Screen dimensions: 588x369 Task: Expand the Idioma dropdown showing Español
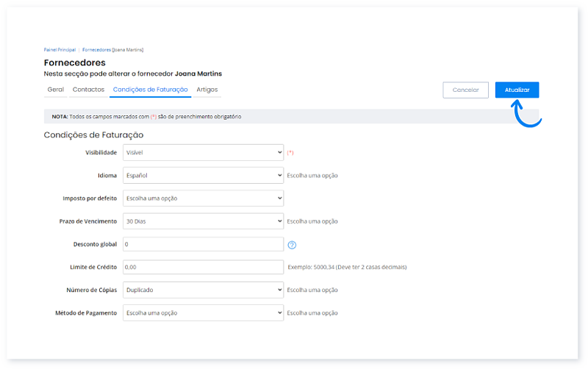(203, 176)
